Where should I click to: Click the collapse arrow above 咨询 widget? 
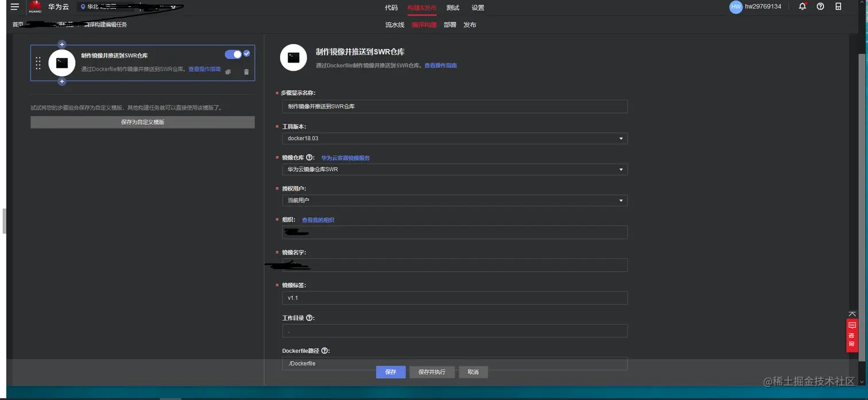click(852, 314)
